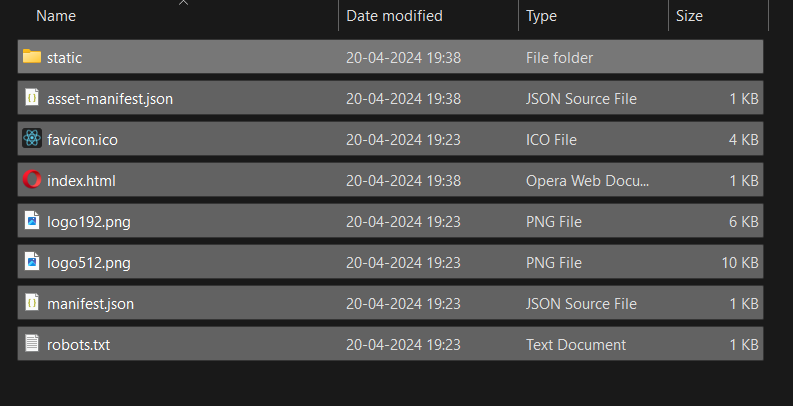
Task: Select the static folder's File folder type cell
Action: pyautogui.click(x=559, y=58)
